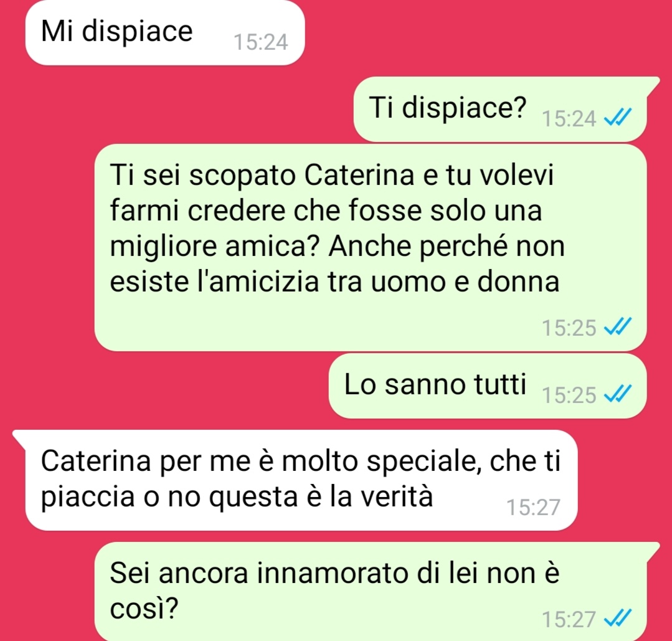
Task: Click the double check beside the long 15:25 message
Action: (x=618, y=326)
